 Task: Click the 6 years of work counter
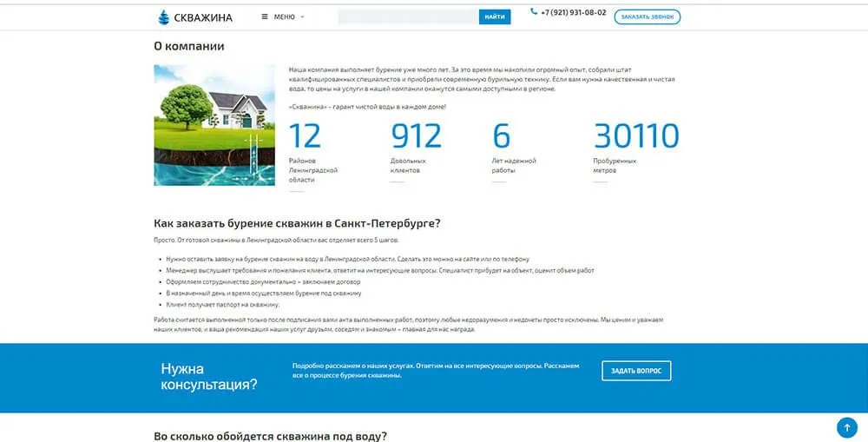(x=502, y=136)
